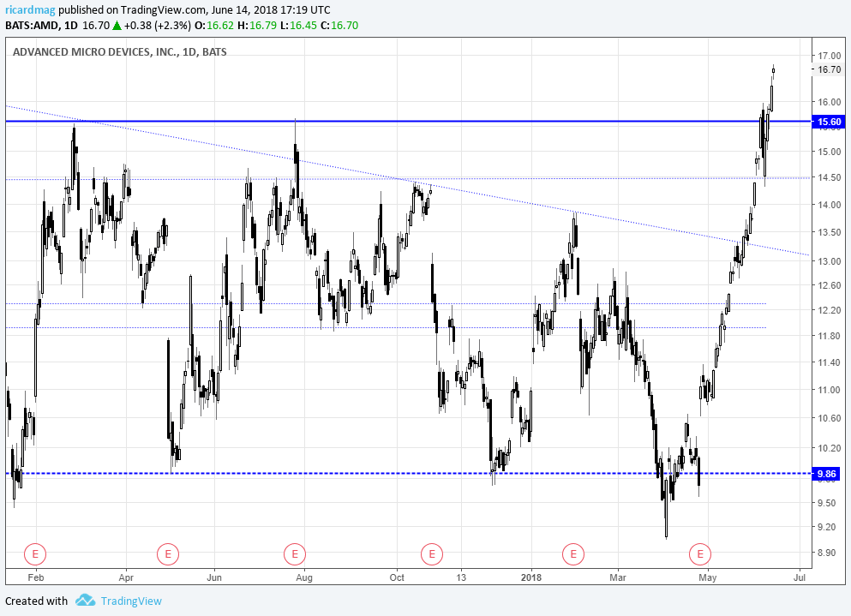The image size is (851, 616).
Task: Click the green up-arrow change indicator
Action: 117,26
